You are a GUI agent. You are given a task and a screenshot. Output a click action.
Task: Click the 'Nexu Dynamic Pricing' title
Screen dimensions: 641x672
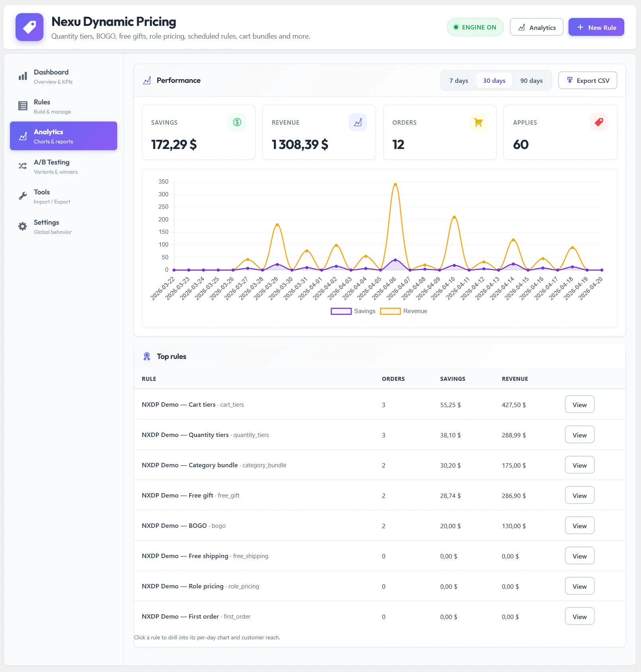point(114,22)
